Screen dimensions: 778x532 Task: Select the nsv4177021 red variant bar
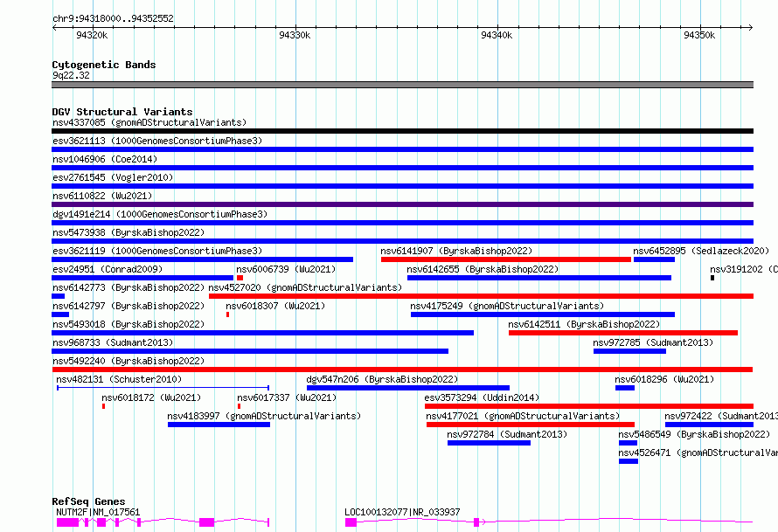[531, 425]
